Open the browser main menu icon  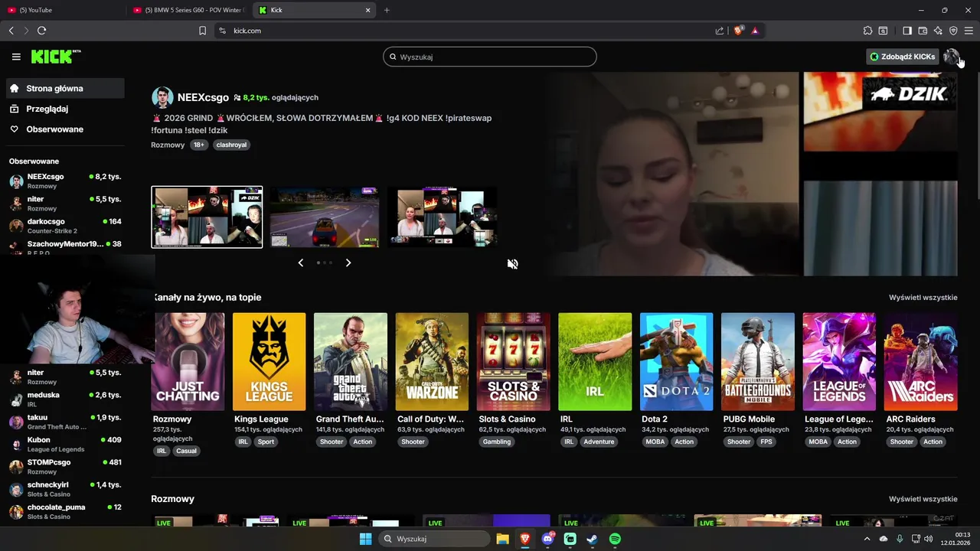(x=969, y=31)
